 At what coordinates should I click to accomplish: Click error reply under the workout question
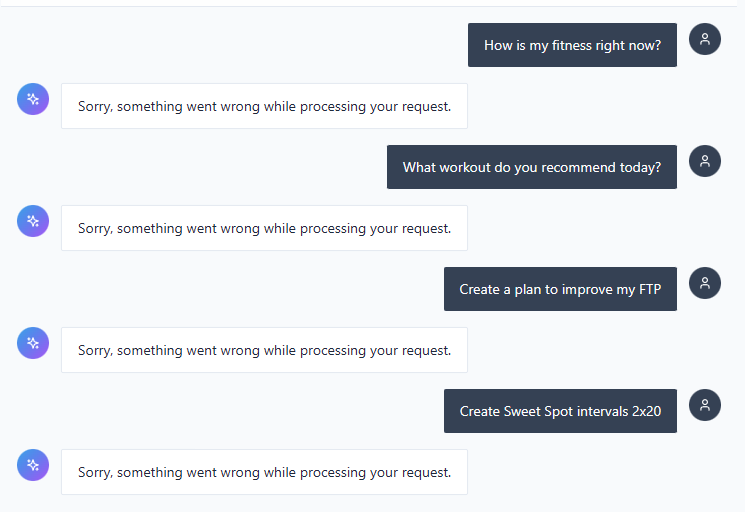[264, 228]
